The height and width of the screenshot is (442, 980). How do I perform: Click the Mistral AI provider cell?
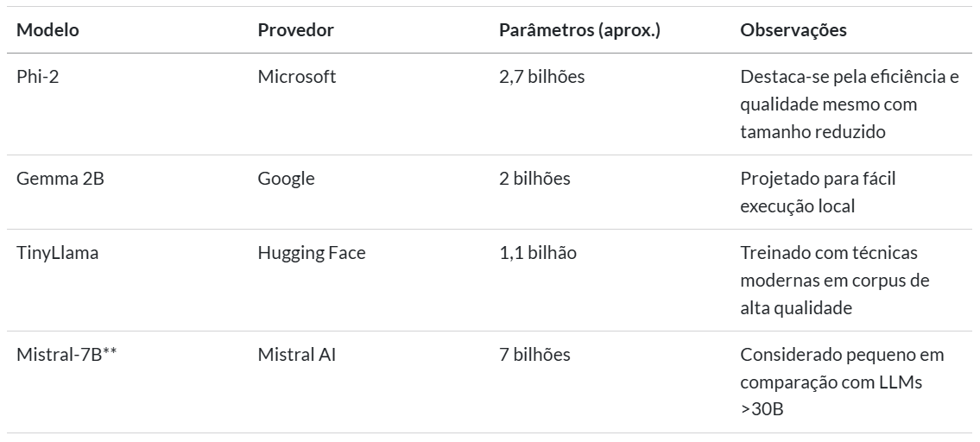click(x=297, y=355)
